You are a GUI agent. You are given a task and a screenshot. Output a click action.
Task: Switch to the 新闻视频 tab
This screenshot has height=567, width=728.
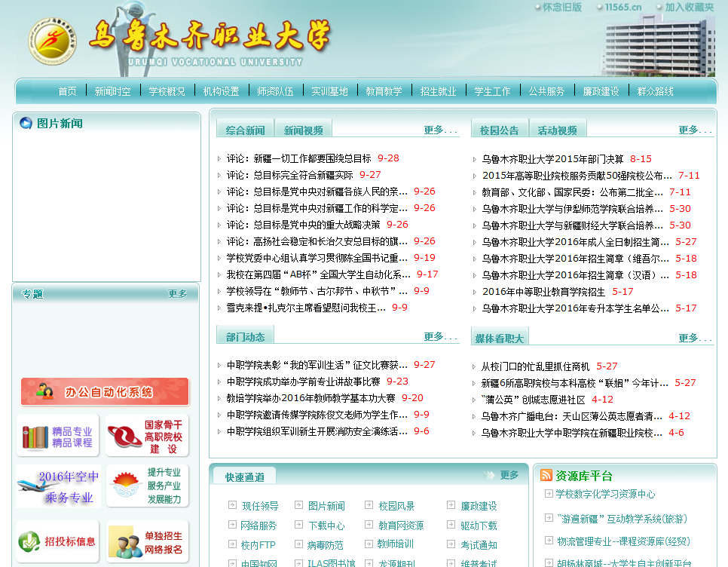pyautogui.click(x=303, y=130)
